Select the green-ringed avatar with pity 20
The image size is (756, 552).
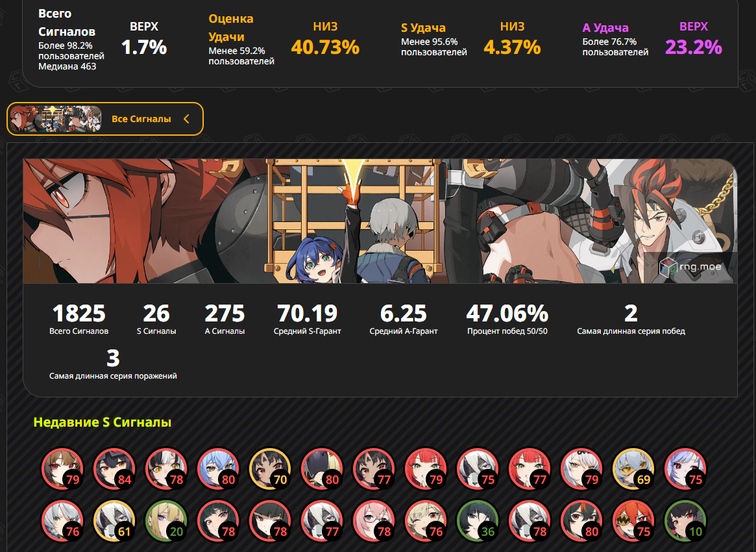(x=167, y=521)
